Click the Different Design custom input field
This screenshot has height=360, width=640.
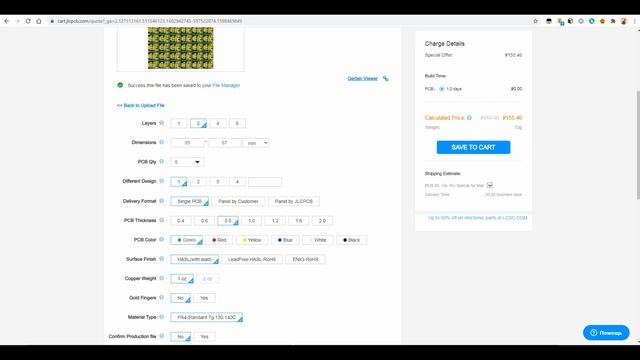point(265,182)
